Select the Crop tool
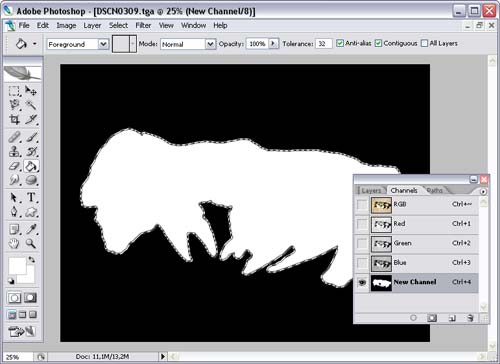Viewport: 500px width, 364px height. (14, 119)
